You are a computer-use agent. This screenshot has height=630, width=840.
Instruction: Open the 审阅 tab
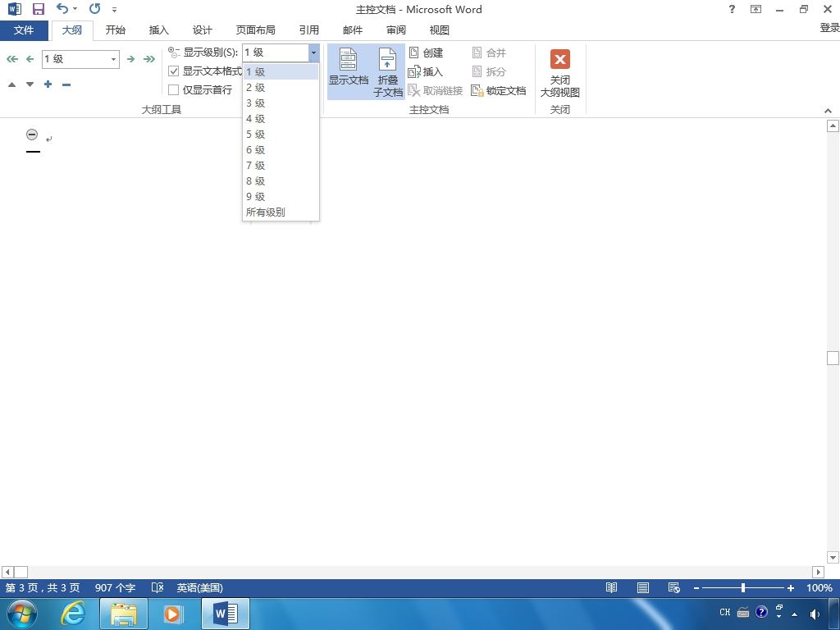point(396,30)
